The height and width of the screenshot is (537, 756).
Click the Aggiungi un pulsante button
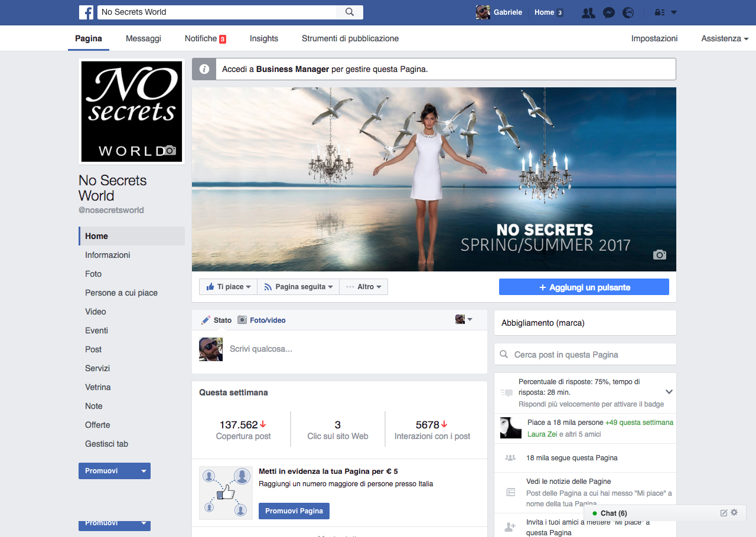584,287
